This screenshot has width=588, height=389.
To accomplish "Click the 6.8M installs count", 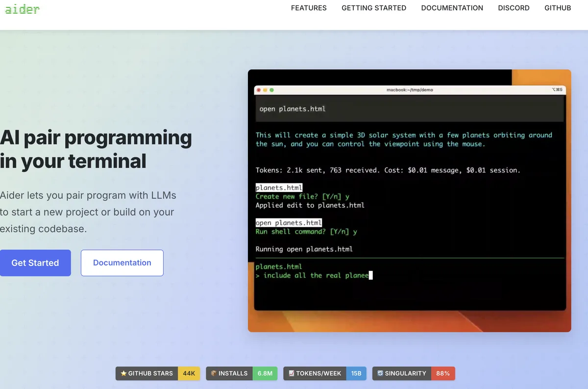I will point(265,373).
